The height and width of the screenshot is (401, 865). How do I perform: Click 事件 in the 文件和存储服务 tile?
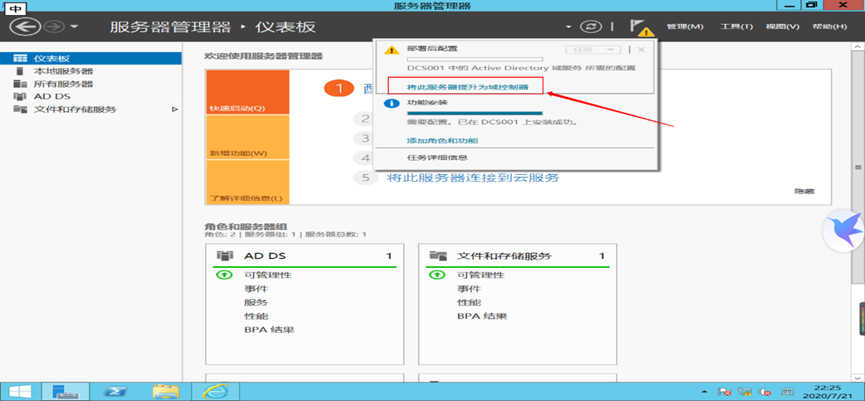tap(468, 288)
